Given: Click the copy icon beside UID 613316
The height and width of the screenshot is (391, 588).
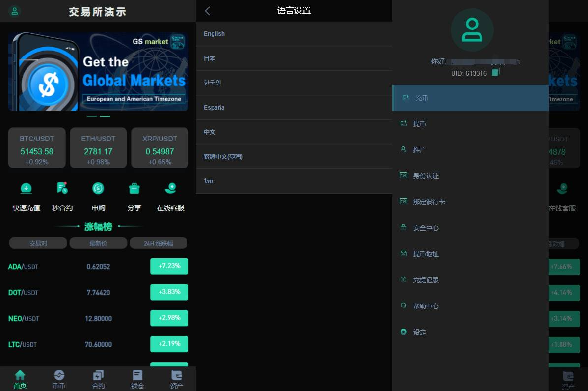Looking at the screenshot, I should 495,72.
